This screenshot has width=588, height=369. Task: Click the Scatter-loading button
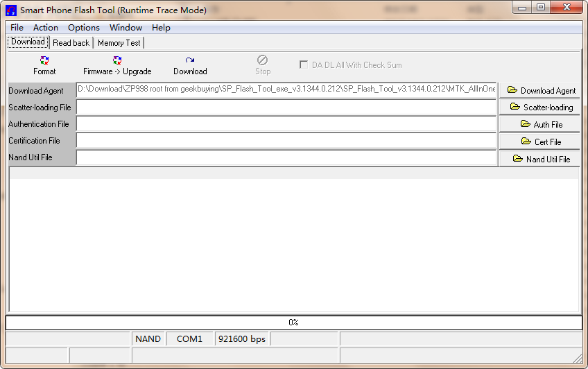point(539,108)
